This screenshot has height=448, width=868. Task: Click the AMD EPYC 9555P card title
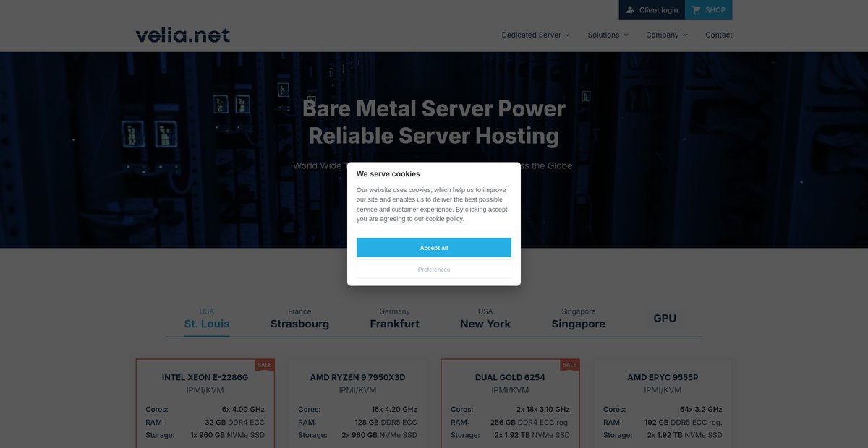pos(663,377)
